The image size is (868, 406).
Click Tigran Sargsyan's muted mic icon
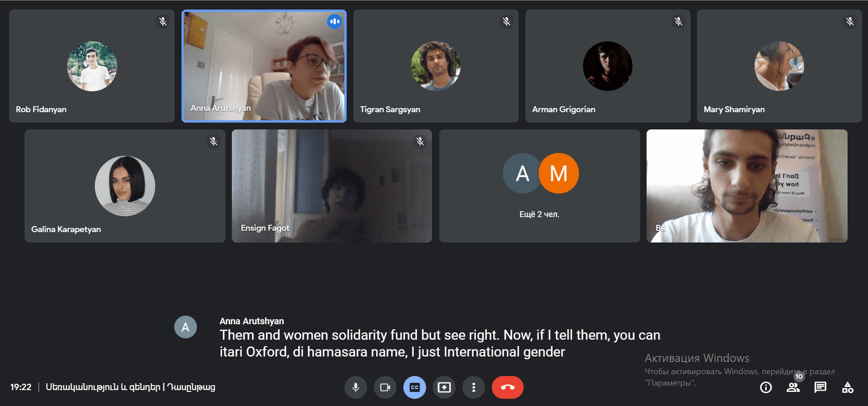[x=507, y=21]
